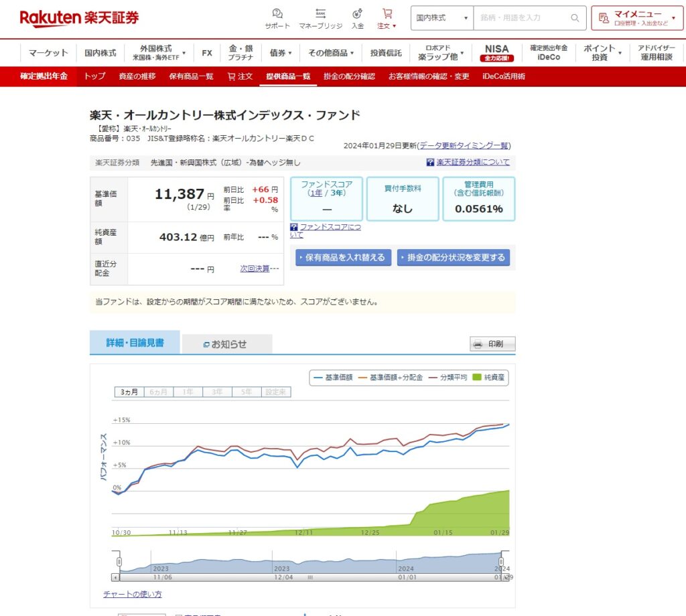Expand the 債券 menu
Screen dimensions: 686x616
pos(289,53)
